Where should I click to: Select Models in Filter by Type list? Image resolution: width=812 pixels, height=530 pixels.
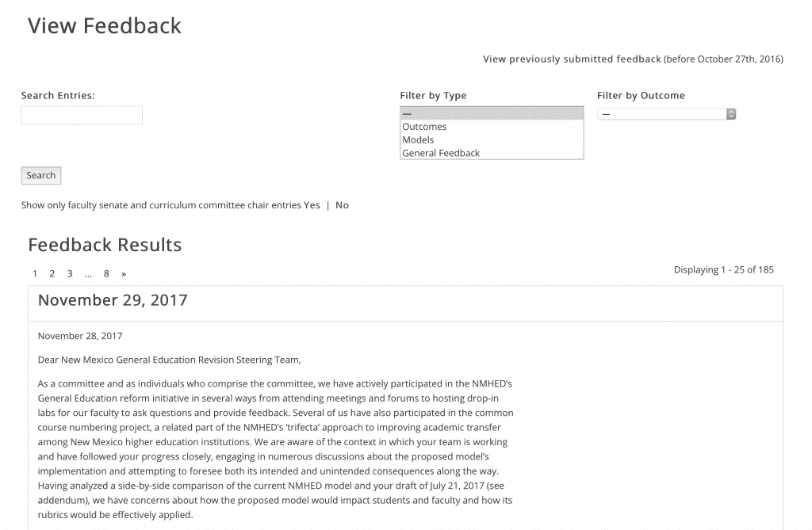click(x=492, y=139)
